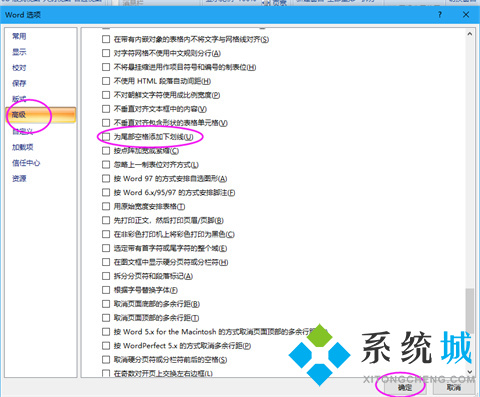Image resolution: width=480 pixels, height=397 pixels.
Task: Tick 不垂直对齐文本框中的内容(V)
Action: (x=106, y=109)
